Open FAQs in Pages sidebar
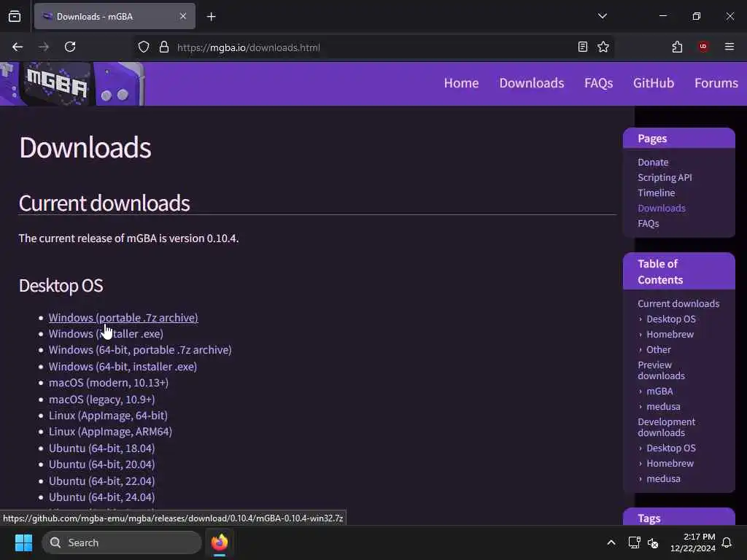 [x=648, y=223]
